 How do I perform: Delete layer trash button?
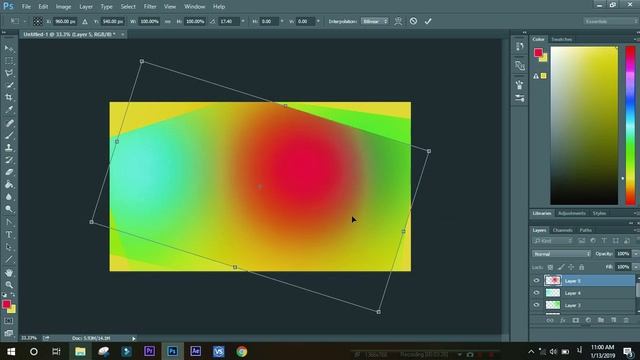(626, 320)
